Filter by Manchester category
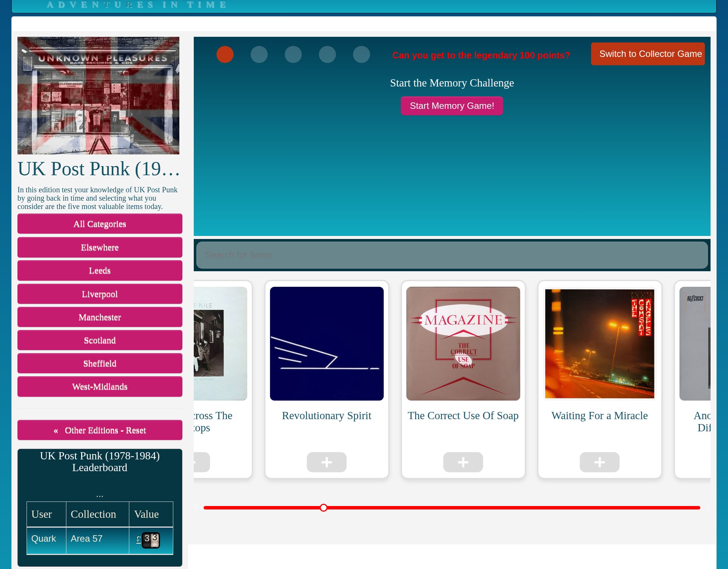Screen dimensions: 728x569 click(x=100, y=317)
